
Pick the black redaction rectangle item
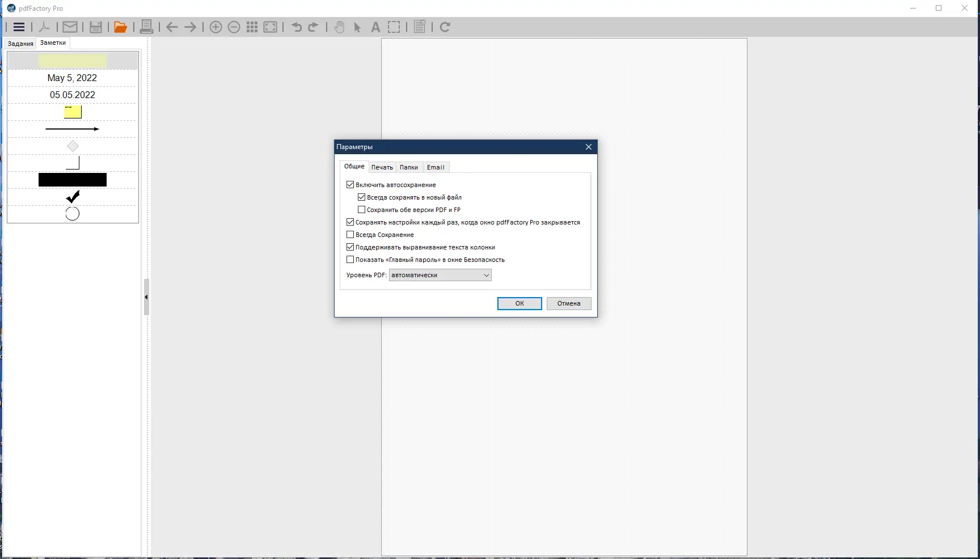[x=73, y=180]
